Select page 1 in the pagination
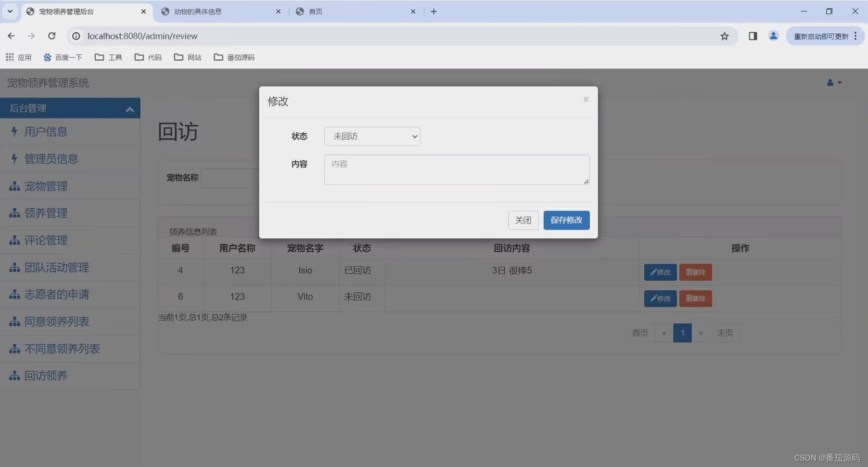The width and height of the screenshot is (868, 467). click(x=682, y=333)
